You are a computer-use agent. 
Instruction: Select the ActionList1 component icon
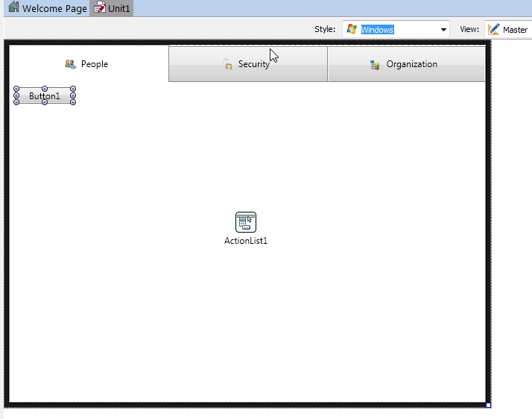point(246,222)
